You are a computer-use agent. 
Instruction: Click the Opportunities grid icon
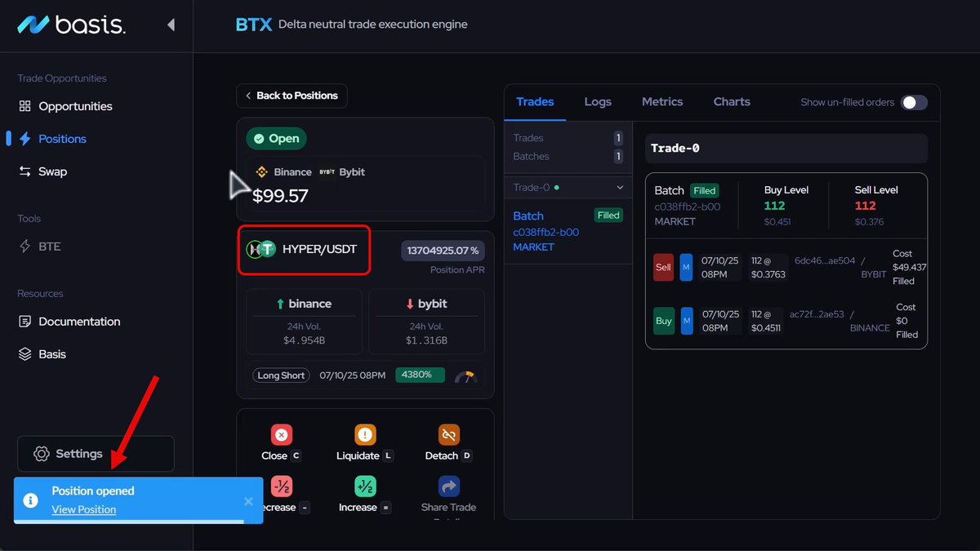24,106
